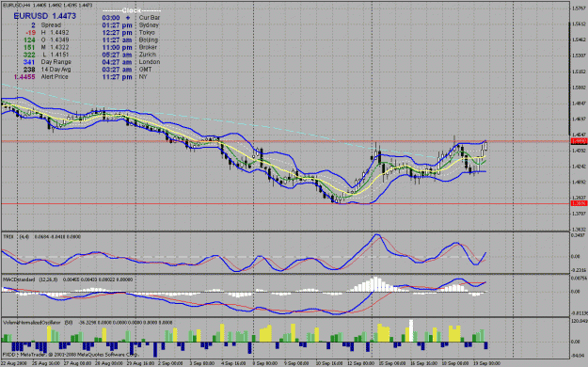Click the Cur Bar label
This screenshot has height=367, width=588.
150,18
